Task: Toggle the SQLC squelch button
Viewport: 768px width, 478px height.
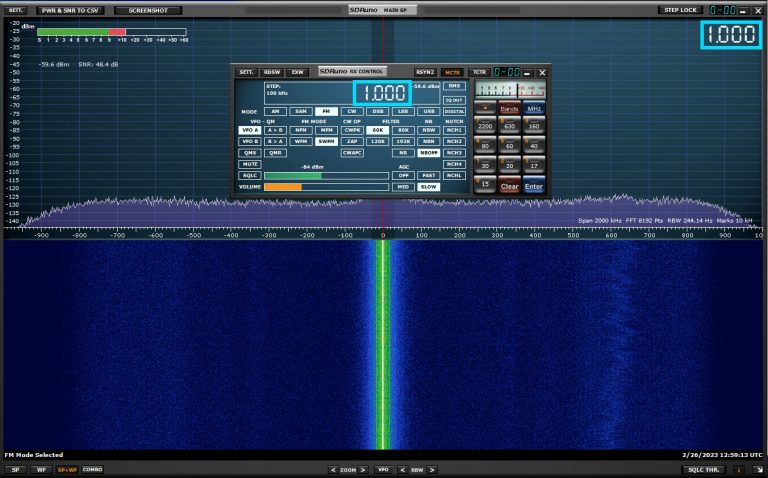Action: (x=249, y=175)
